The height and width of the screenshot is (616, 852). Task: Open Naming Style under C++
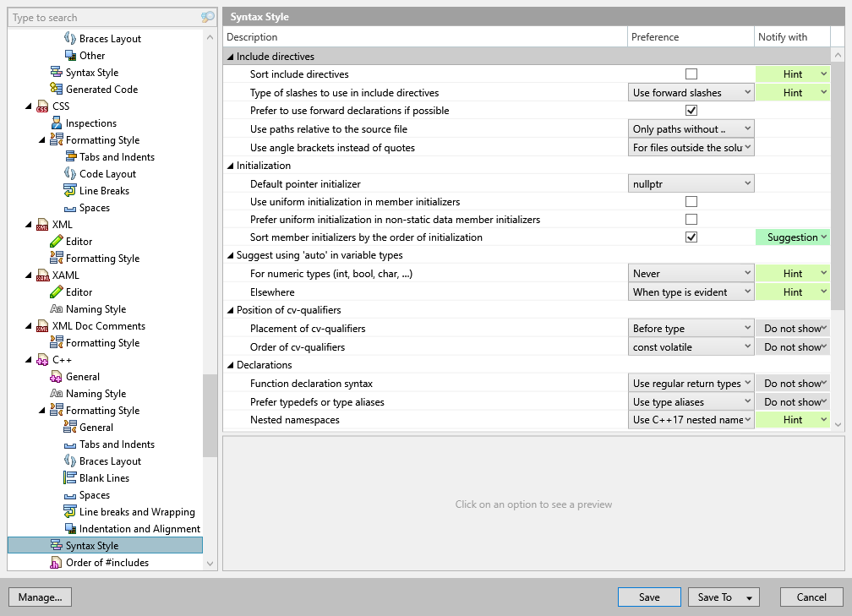click(x=57, y=393)
